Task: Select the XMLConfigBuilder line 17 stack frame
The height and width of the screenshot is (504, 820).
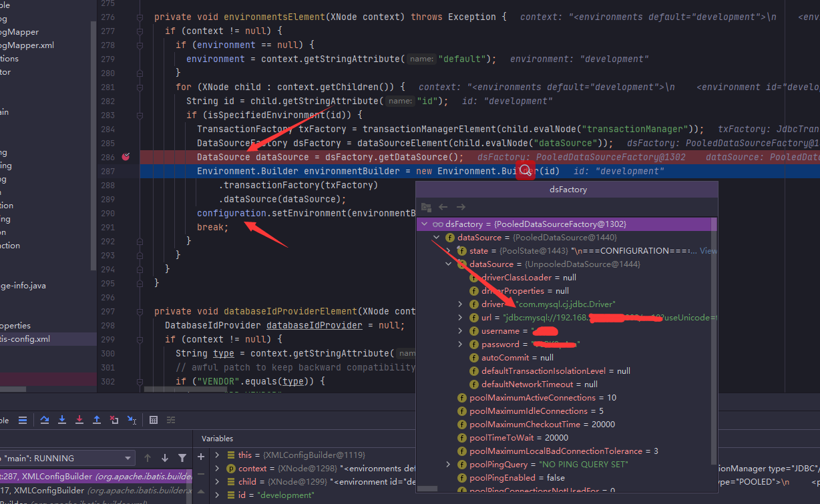Action: [x=96, y=491]
